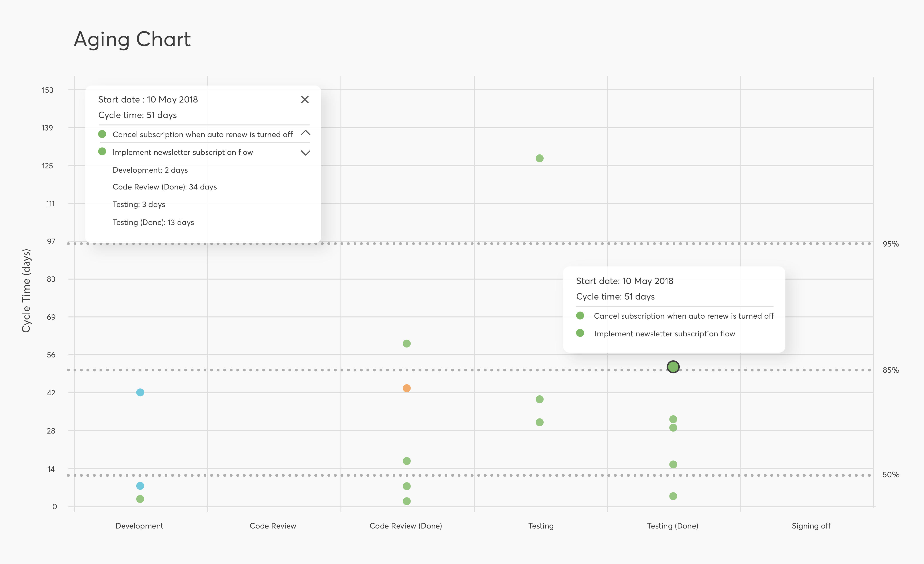Select the Code Review column label
The width and height of the screenshot is (924, 564).
point(273,526)
